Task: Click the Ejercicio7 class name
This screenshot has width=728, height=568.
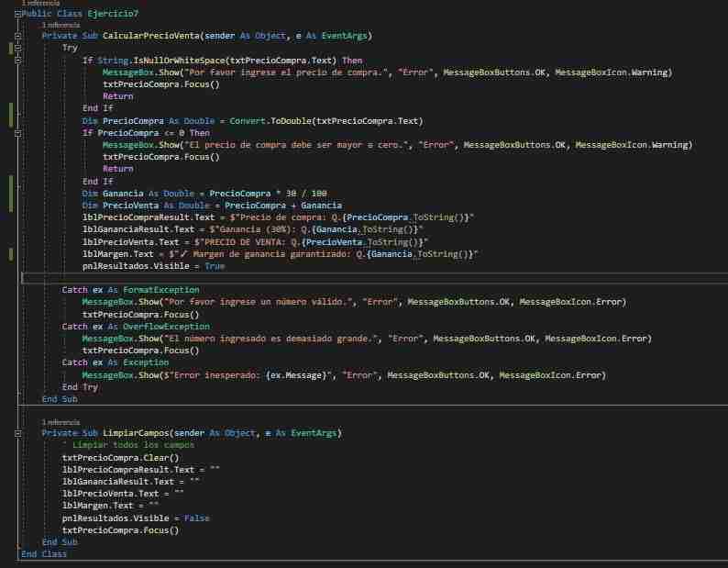Action: [116, 14]
